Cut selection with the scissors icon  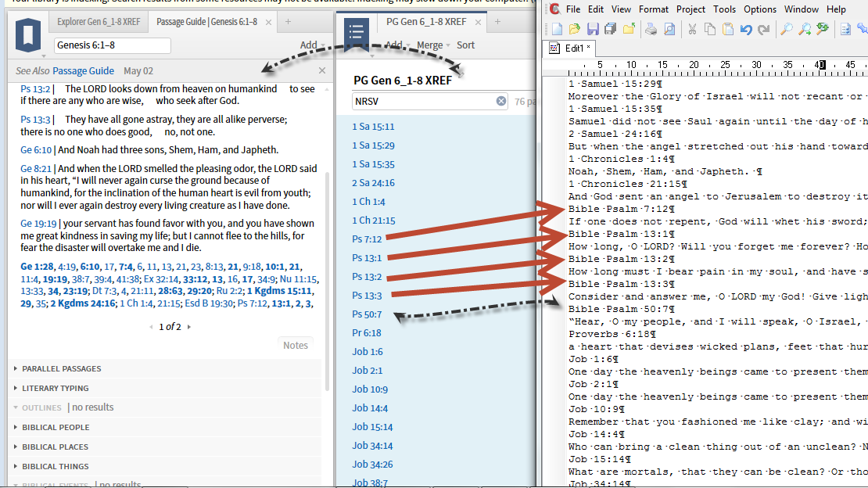coord(692,29)
